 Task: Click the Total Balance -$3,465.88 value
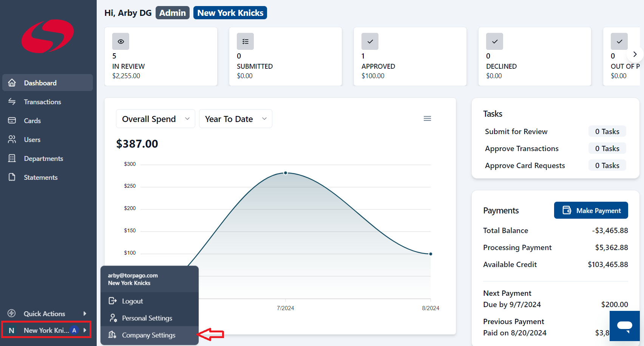[x=610, y=230]
